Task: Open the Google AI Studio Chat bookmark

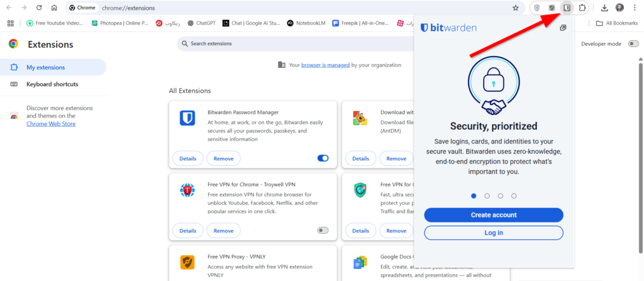Action: [x=252, y=23]
